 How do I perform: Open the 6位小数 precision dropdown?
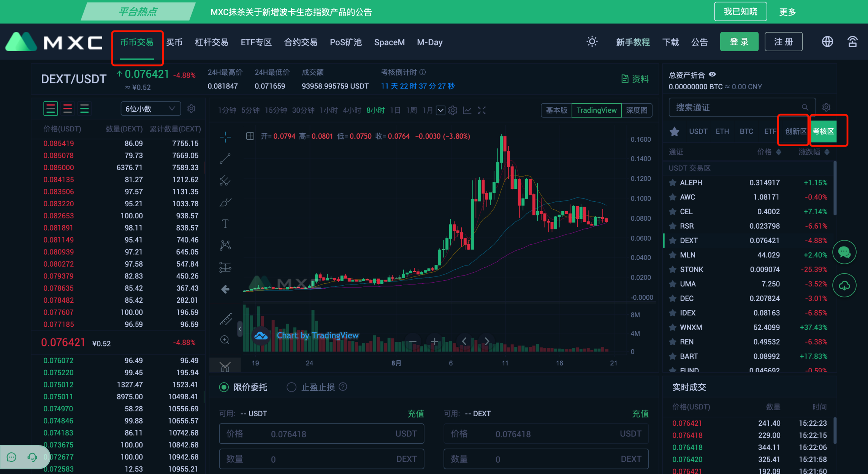click(150, 108)
